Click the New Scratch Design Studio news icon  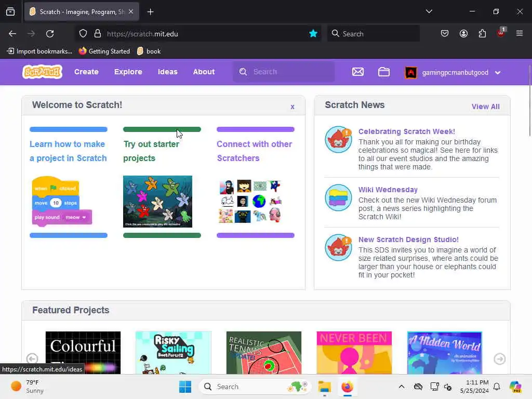338,247
